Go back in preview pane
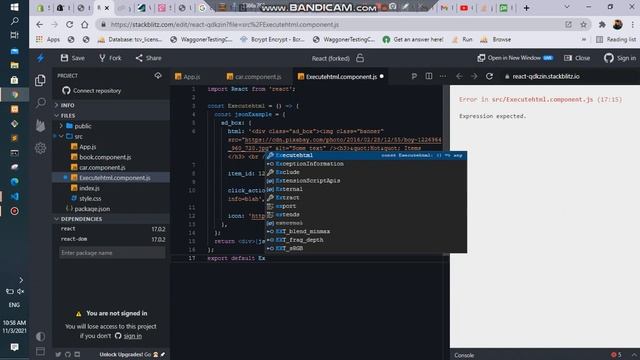 pyautogui.click(x=459, y=76)
